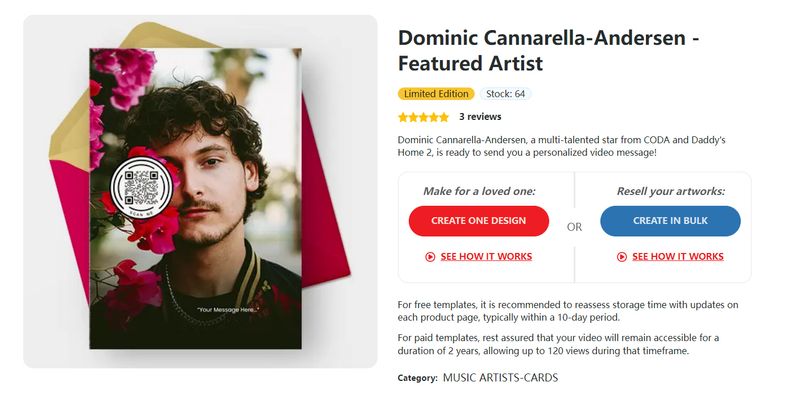
Task: Open the 3 reviews link
Action: 480,117
